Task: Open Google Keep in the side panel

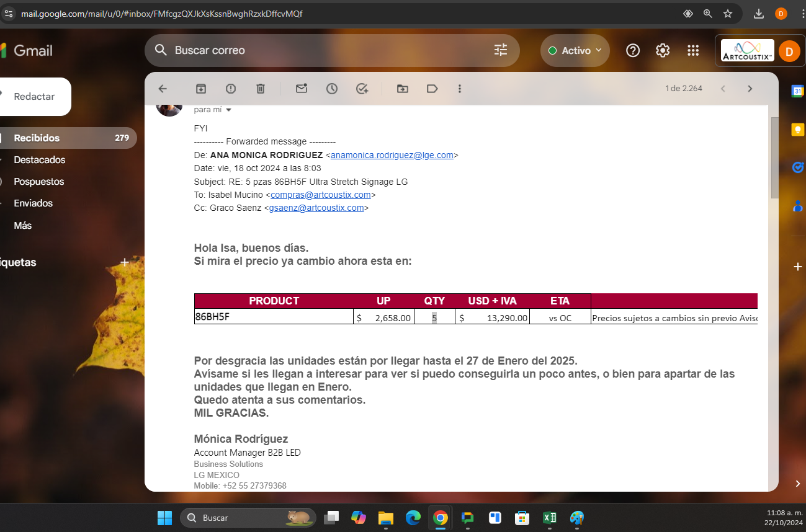Action: pos(797,129)
